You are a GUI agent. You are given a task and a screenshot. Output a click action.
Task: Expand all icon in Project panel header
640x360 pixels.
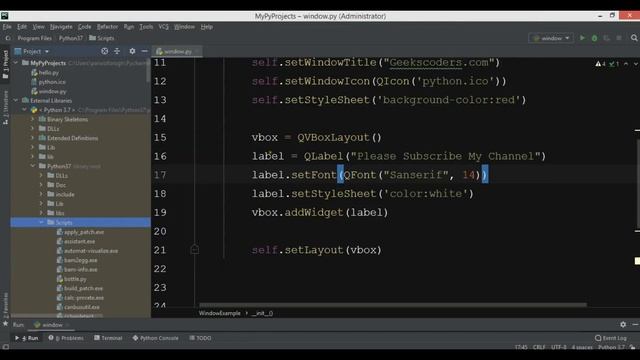(117, 51)
